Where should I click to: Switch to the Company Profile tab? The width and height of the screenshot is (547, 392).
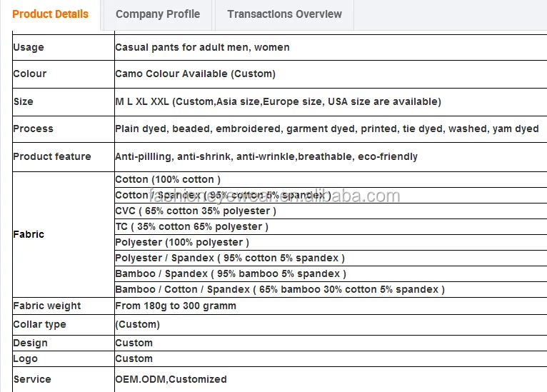pyautogui.click(x=158, y=14)
